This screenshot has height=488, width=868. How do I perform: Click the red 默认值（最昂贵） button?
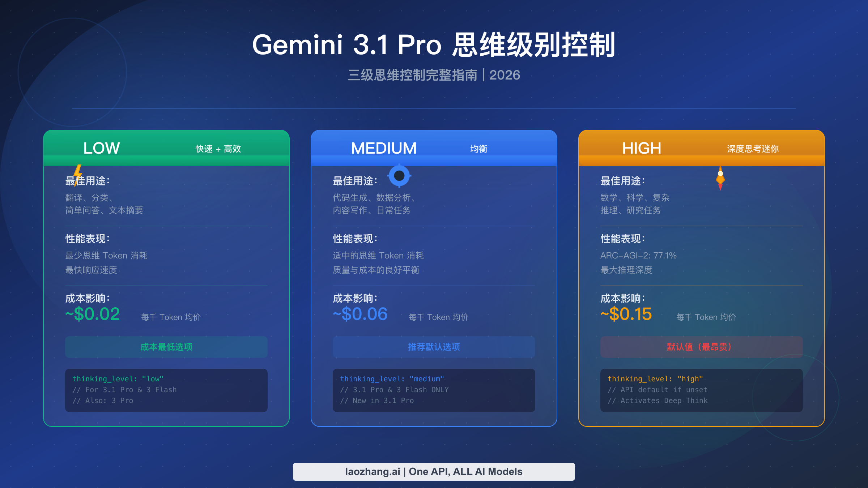click(702, 347)
